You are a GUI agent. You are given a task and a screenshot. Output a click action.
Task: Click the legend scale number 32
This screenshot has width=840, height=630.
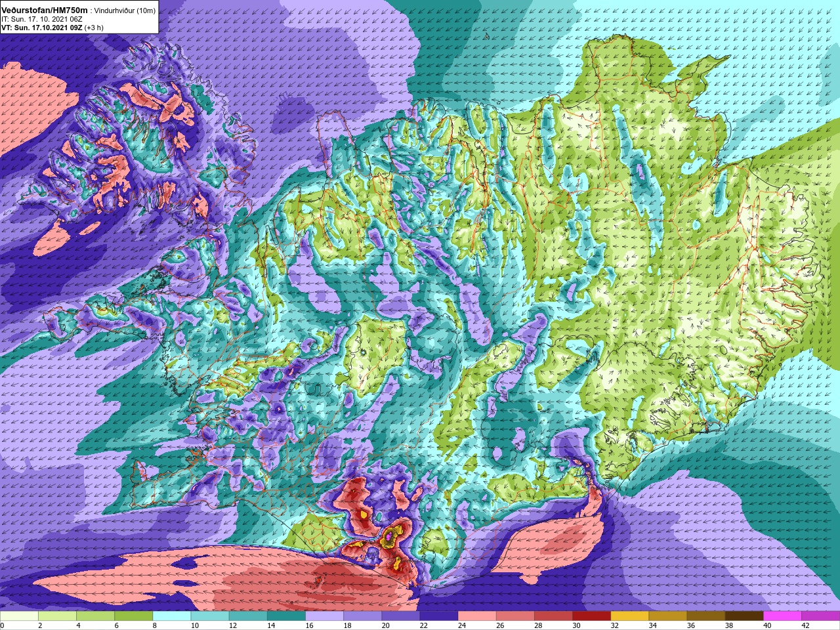pos(615,625)
